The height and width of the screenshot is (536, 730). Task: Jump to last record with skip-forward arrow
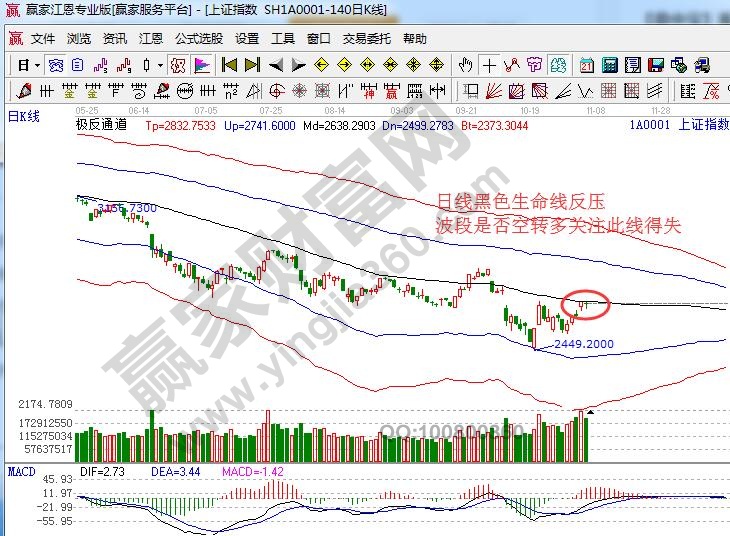coord(250,65)
